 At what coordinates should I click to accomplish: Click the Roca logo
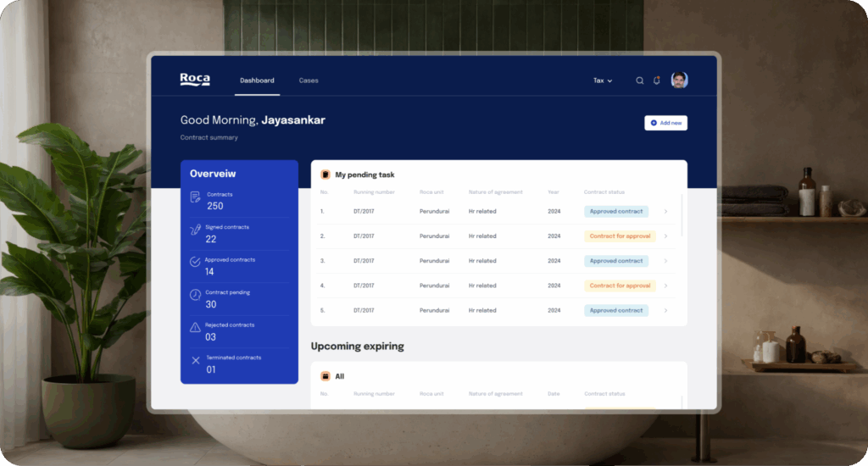[x=195, y=80]
